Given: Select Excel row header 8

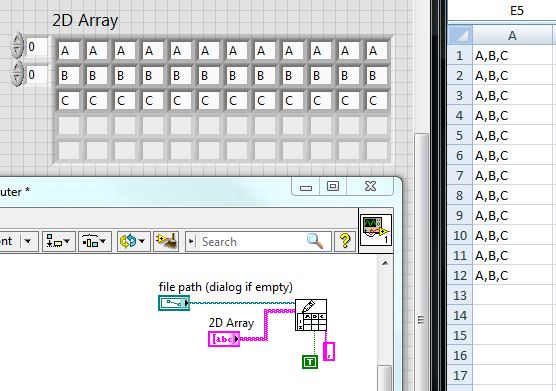Looking at the screenshot, I should (x=460, y=195).
